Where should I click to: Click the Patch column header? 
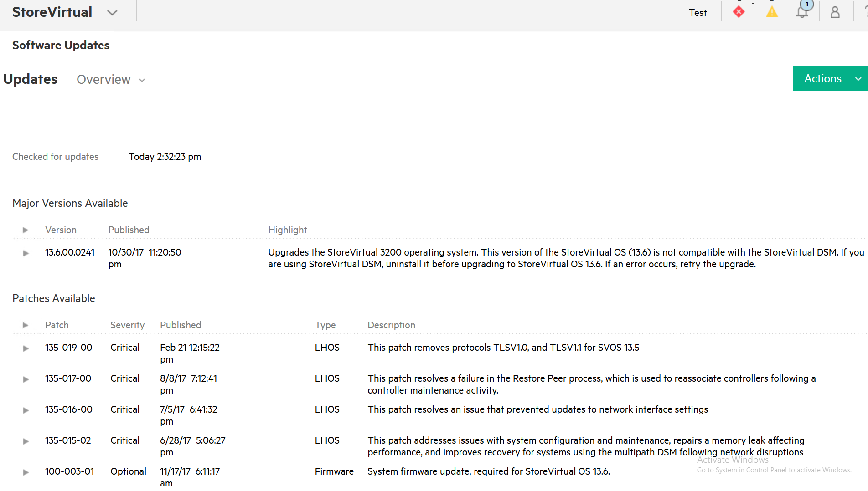click(57, 325)
